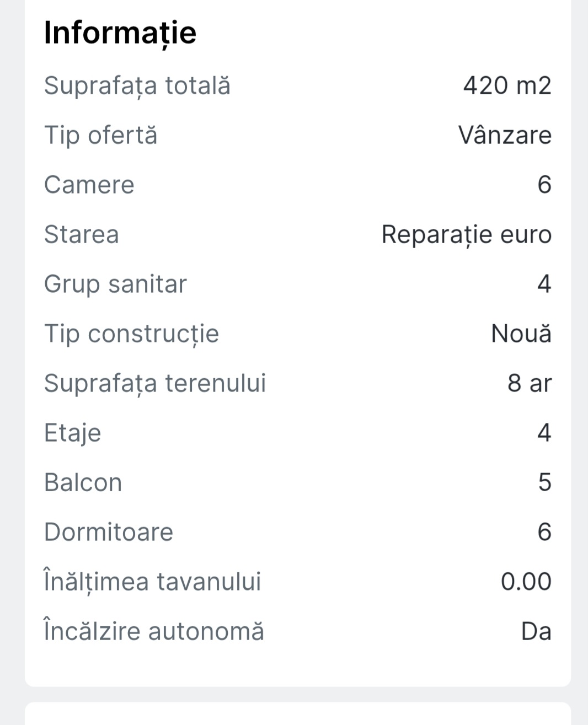Image resolution: width=588 pixels, height=725 pixels.
Task: Click the Informație section heading
Action: (x=120, y=33)
